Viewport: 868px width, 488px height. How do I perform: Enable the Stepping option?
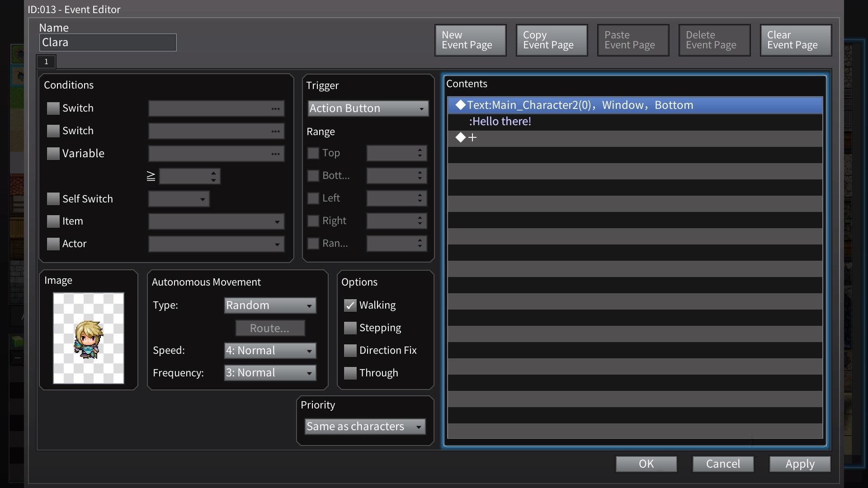pyautogui.click(x=350, y=328)
